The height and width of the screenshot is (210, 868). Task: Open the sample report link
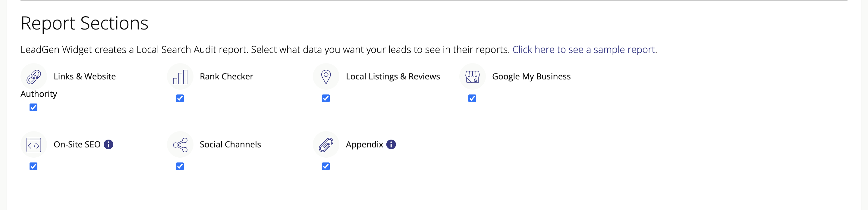(585, 49)
